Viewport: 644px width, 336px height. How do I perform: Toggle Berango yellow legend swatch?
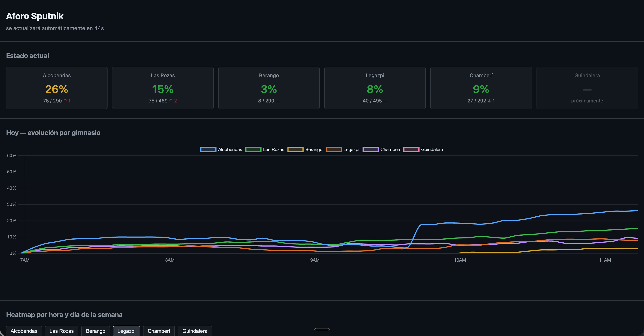point(295,150)
